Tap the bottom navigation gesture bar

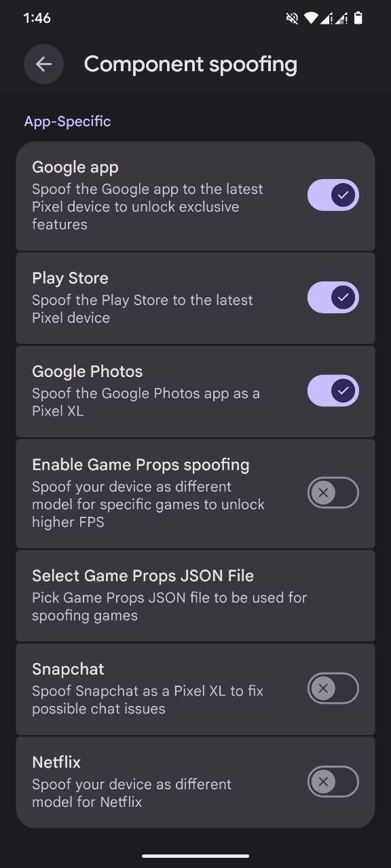click(195, 856)
